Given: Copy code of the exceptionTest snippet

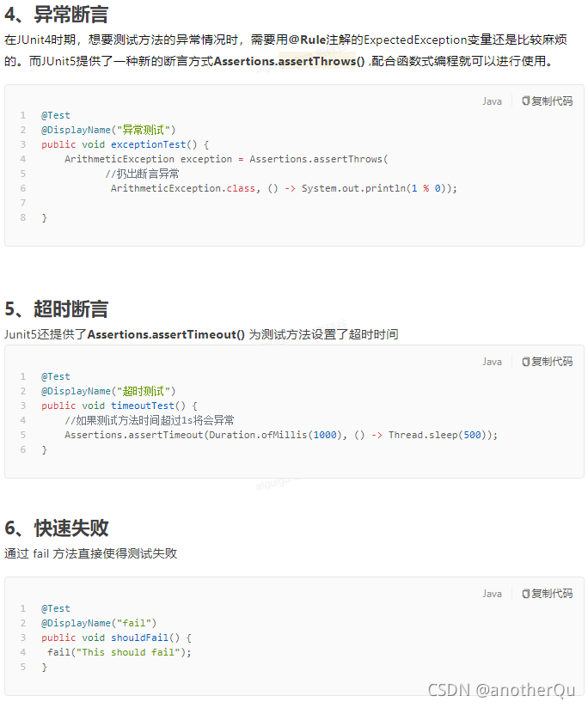Looking at the screenshot, I should (x=547, y=101).
